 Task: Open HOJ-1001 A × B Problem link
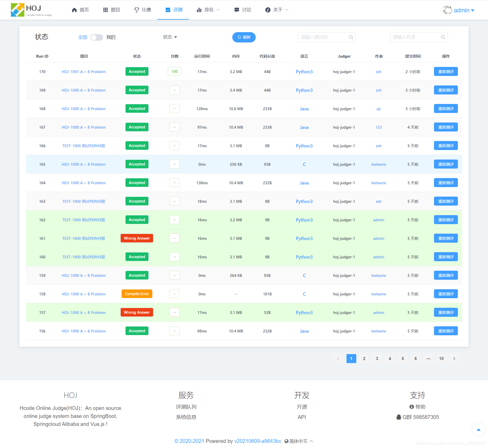coord(84,72)
